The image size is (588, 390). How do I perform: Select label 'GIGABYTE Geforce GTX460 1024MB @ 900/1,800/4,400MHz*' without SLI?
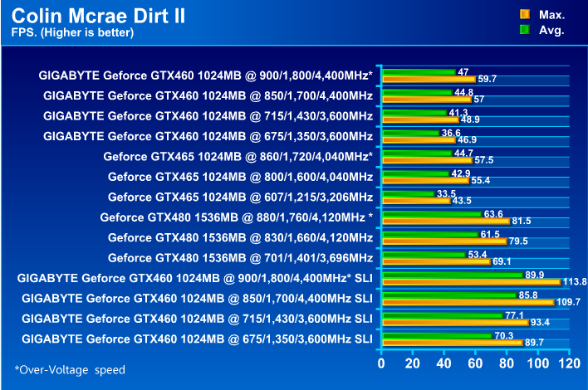tap(205, 76)
